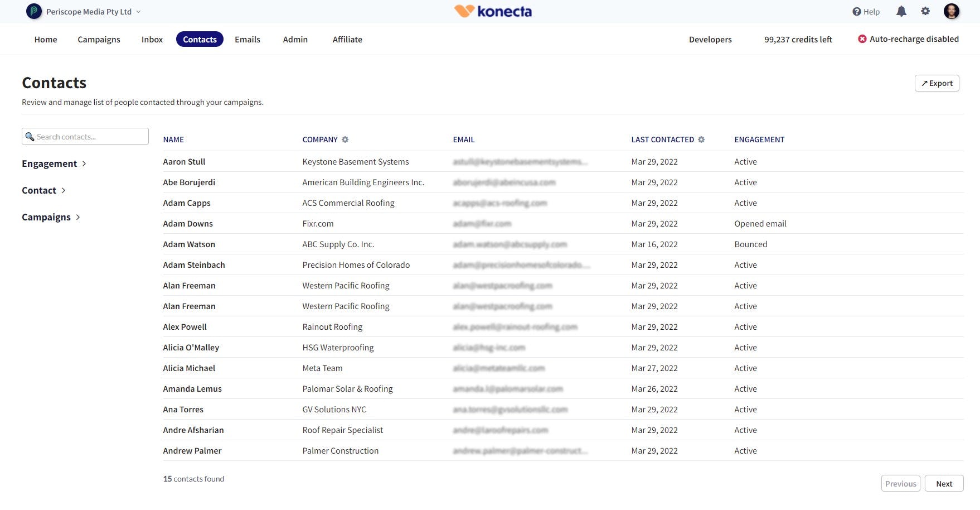Click the Search contacts input field

tap(85, 136)
